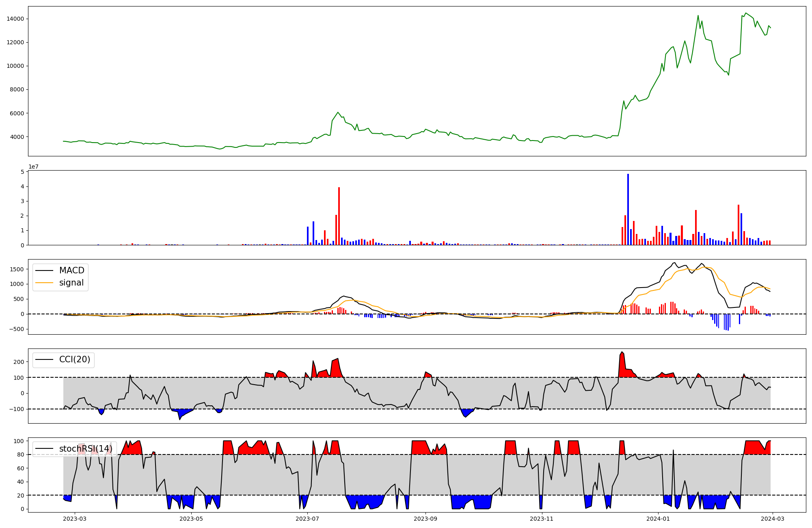
Task: Click the 80 tick on stochRSI axis
Action: coord(21,454)
